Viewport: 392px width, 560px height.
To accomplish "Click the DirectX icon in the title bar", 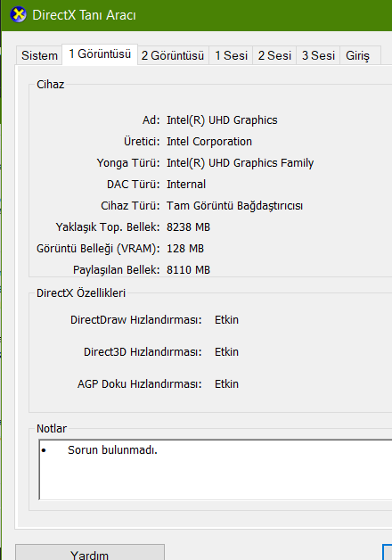I will 18,14.
